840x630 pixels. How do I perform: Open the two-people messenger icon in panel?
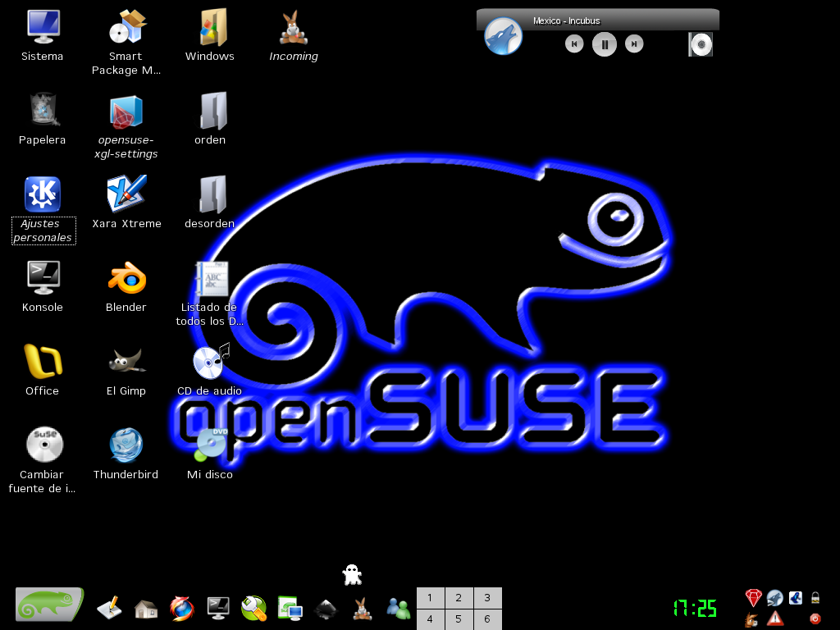(398, 609)
